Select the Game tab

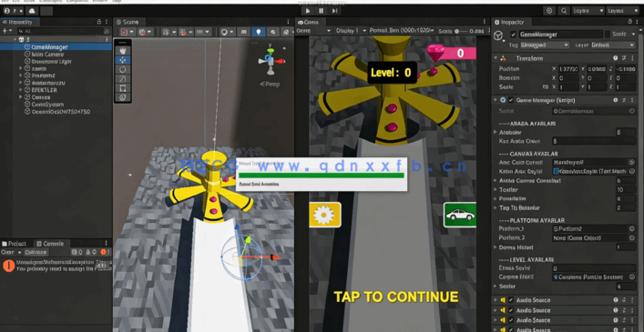pyautogui.click(x=310, y=22)
